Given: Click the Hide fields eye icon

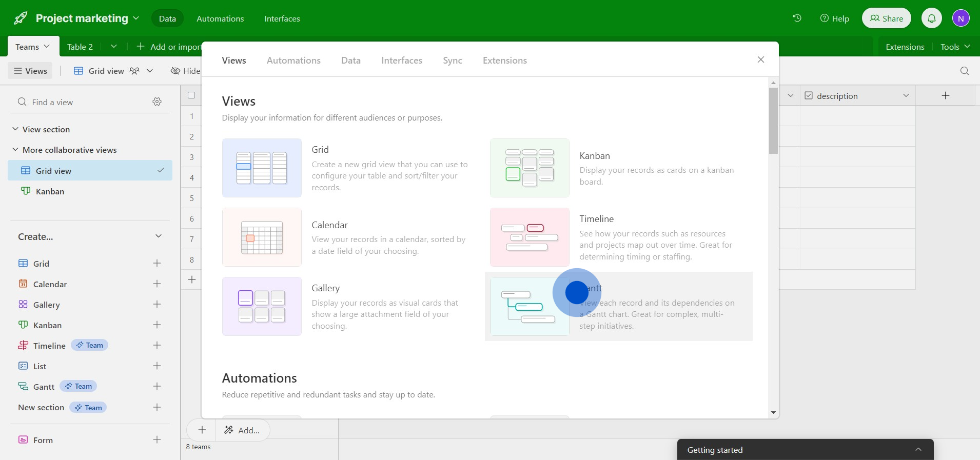Looking at the screenshot, I should click(175, 71).
